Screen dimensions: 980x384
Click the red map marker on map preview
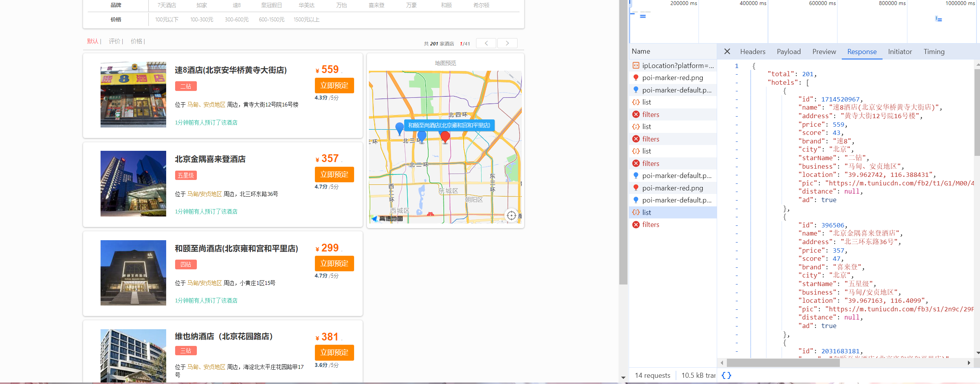coord(445,137)
